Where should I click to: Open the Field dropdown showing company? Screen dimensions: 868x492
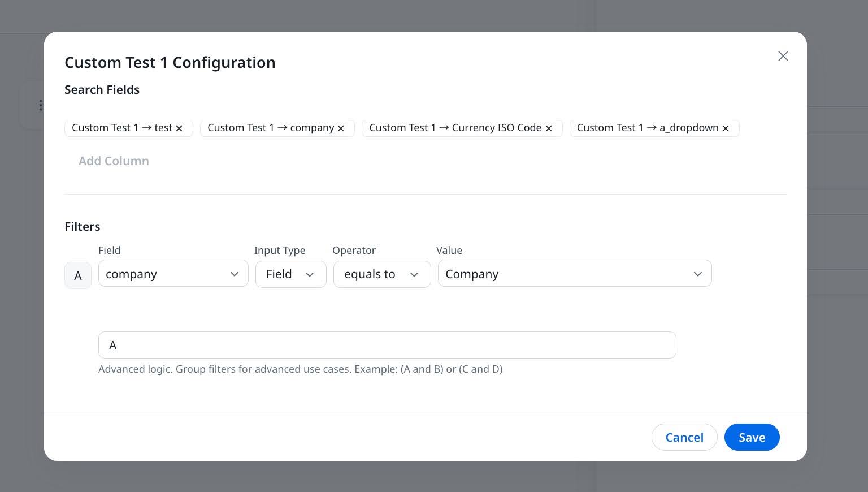[x=173, y=274]
